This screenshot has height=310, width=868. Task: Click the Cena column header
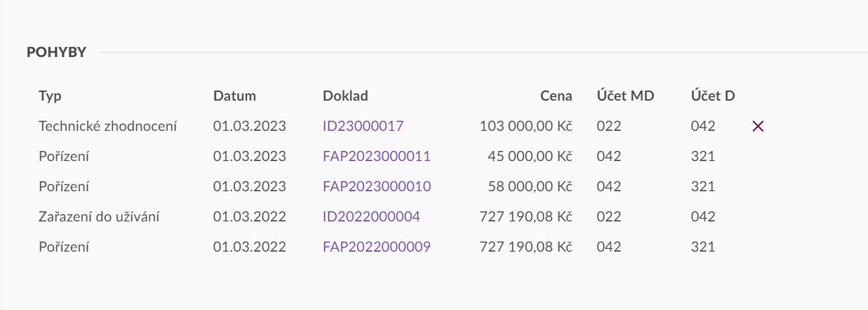pos(556,96)
